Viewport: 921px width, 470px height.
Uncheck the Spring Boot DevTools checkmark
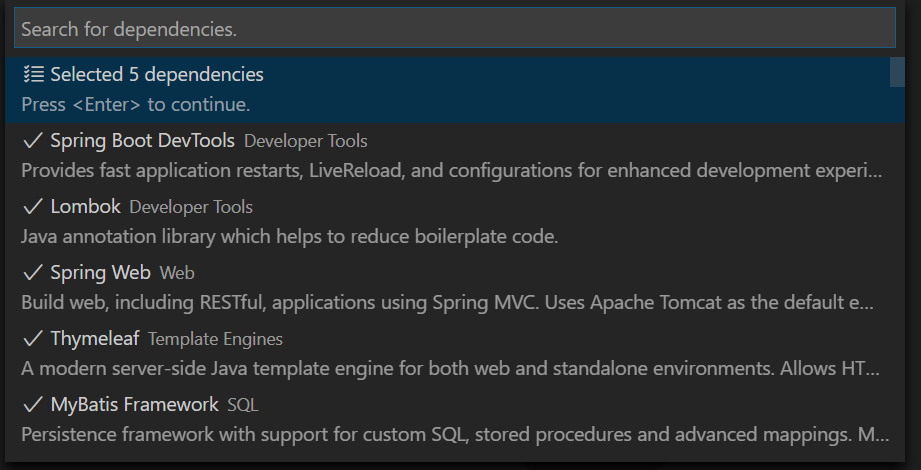(x=33, y=141)
